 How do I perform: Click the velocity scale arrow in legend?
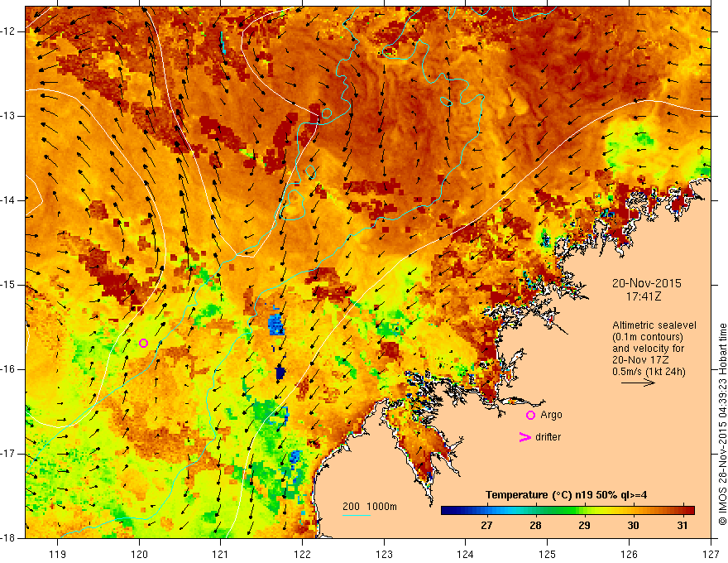638,383
